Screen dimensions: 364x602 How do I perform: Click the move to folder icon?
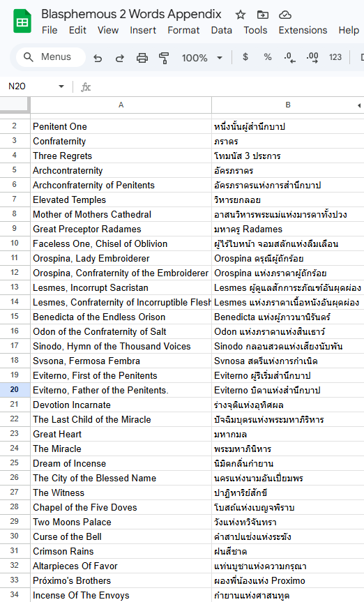263,15
